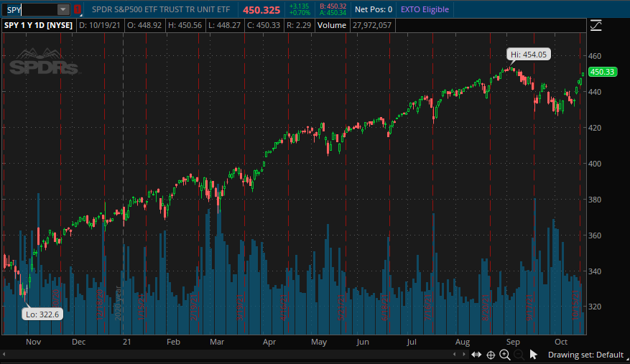This screenshot has width=630, height=364.
Task: Click the SPY 1 Y 1D [NYSE] label
Action: [x=38, y=25]
